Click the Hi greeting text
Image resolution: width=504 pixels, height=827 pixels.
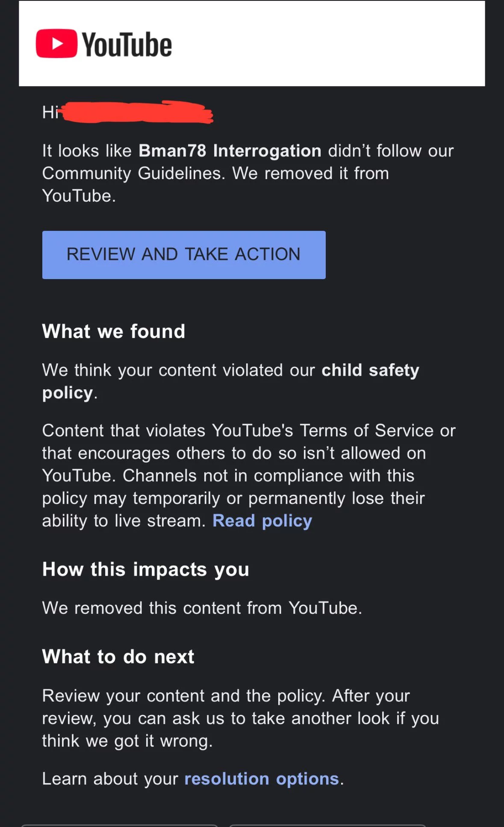pyautogui.click(x=50, y=112)
